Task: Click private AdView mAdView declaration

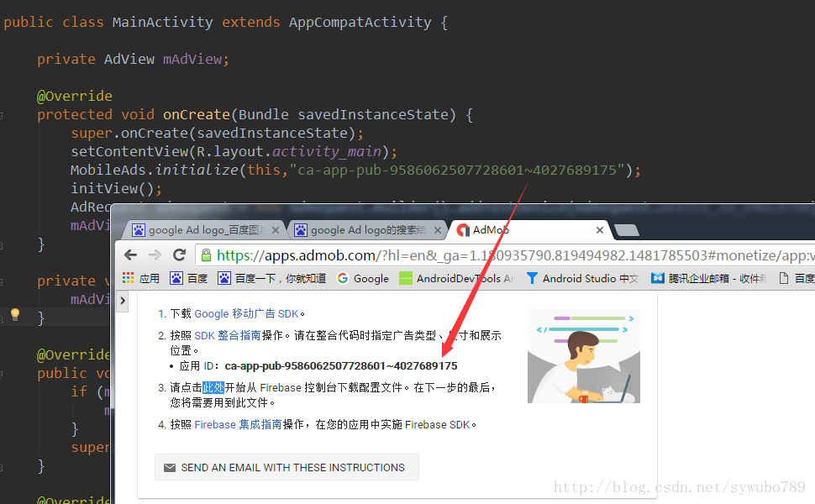Action: tap(133, 60)
